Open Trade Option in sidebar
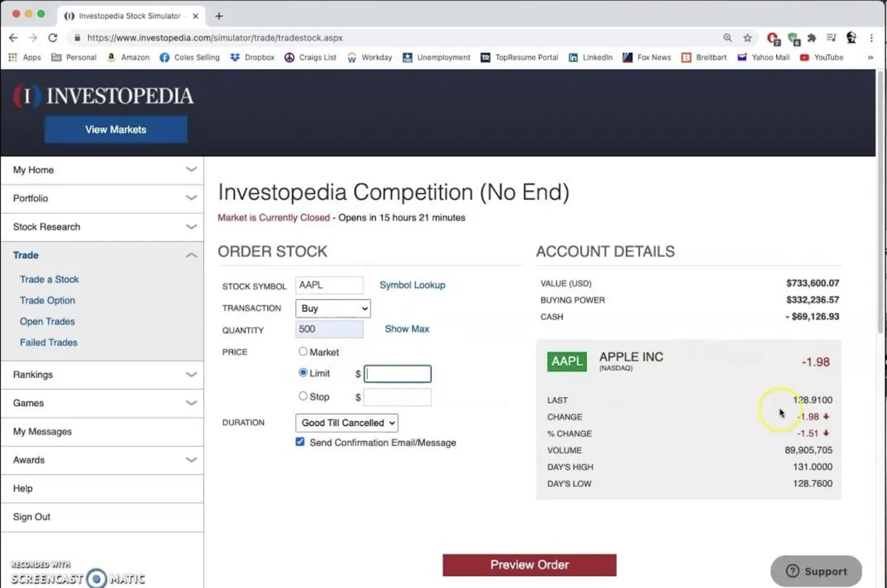Viewport: 887px width, 588px height. pos(47,300)
